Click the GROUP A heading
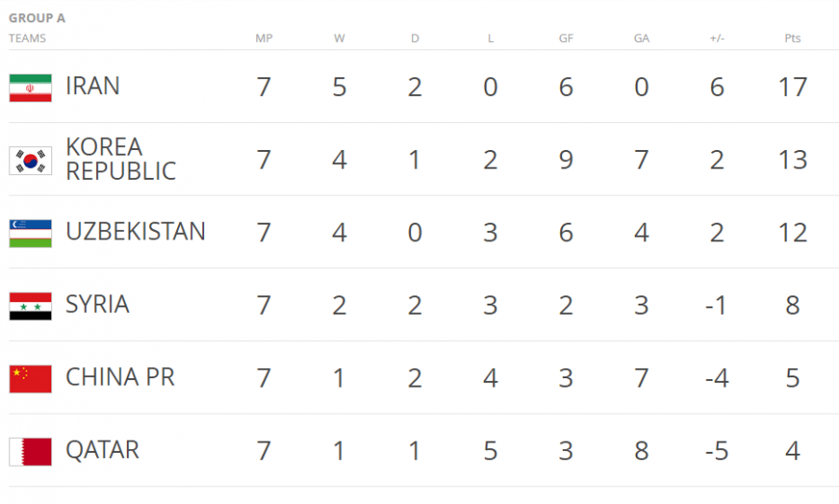The width and height of the screenshot is (839, 504). (37, 18)
